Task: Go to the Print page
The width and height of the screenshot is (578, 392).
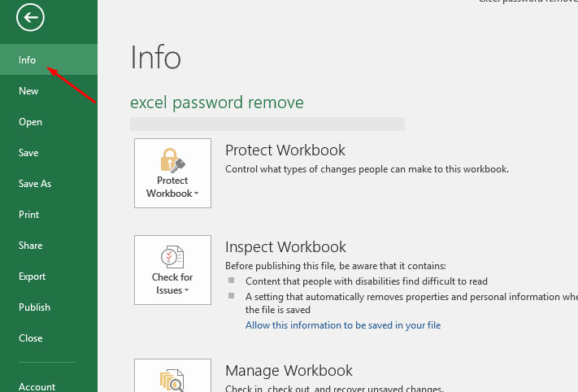Action: (28, 215)
